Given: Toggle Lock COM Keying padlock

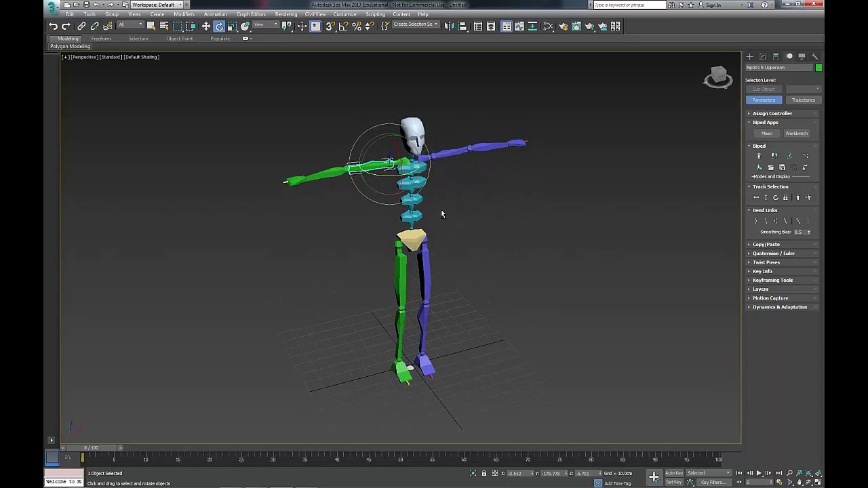Looking at the screenshot, I should pos(785,197).
